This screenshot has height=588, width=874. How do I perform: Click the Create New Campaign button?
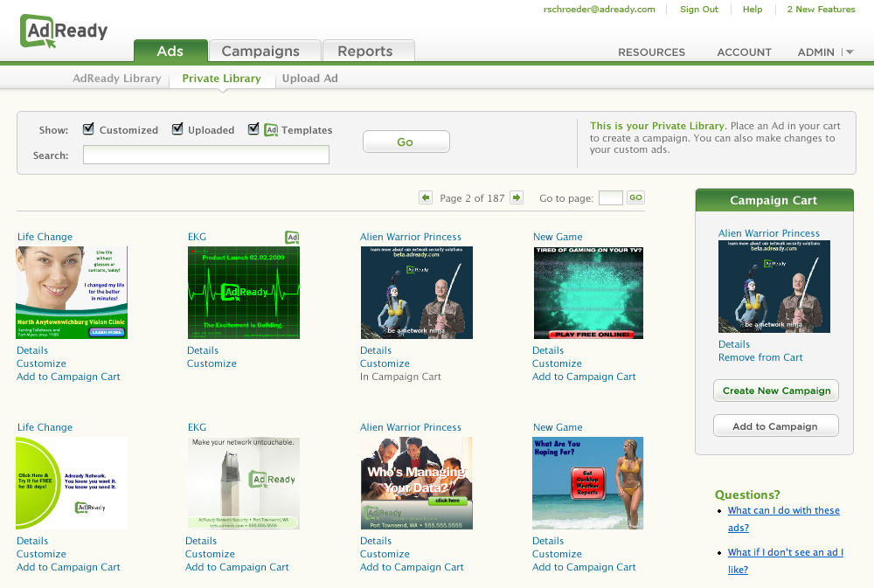click(x=776, y=391)
